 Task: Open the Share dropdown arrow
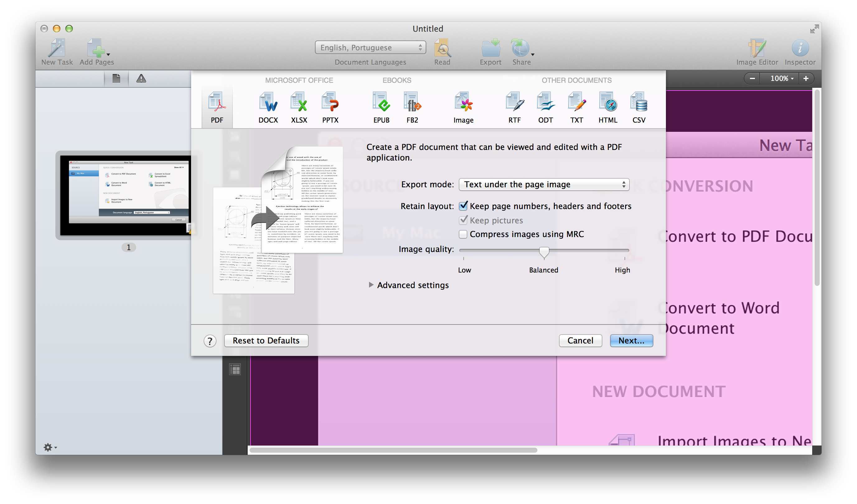point(532,55)
